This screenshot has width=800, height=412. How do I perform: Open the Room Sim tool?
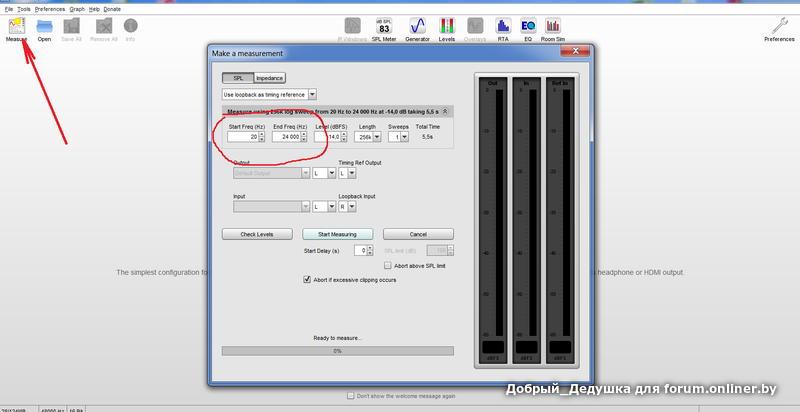click(553, 25)
